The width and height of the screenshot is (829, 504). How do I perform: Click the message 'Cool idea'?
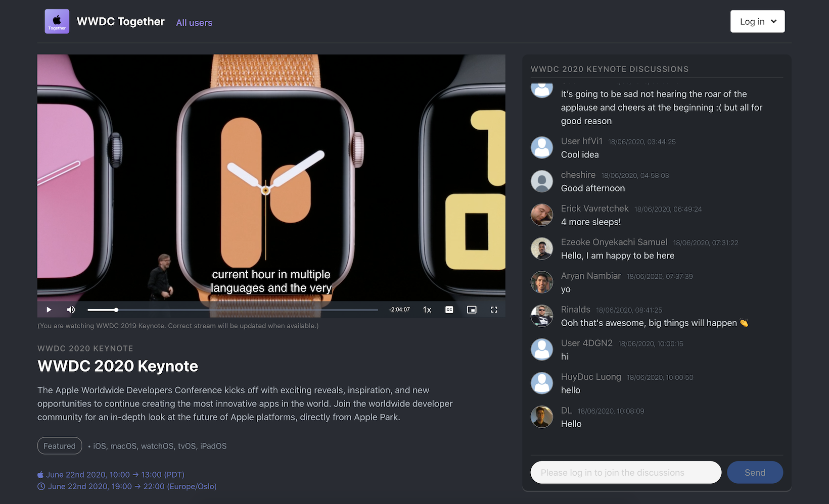(x=580, y=155)
